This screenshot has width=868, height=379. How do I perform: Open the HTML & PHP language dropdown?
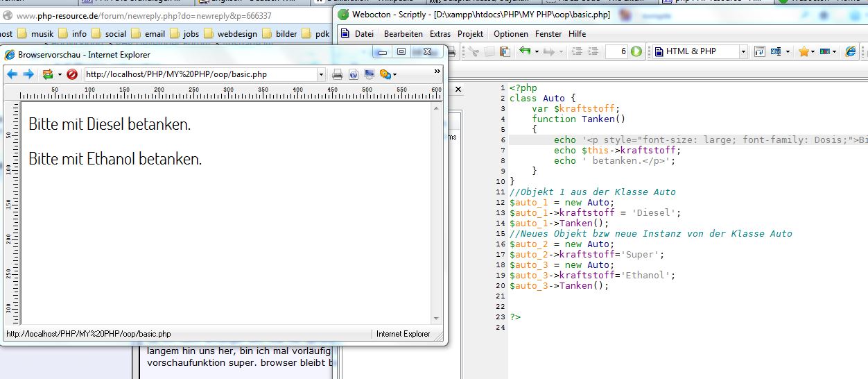tap(743, 51)
